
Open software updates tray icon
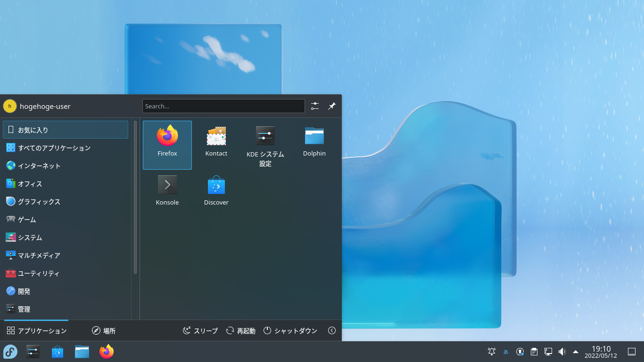tap(520, 352)
